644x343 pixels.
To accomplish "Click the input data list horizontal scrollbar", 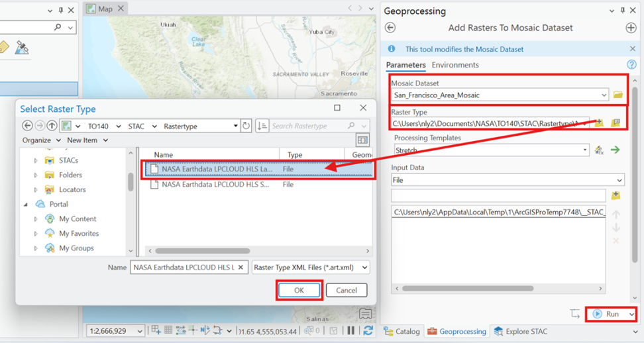I will (468, 289).
